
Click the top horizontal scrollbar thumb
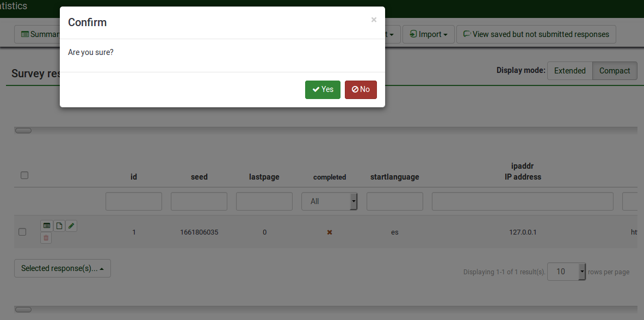(23, 131)
